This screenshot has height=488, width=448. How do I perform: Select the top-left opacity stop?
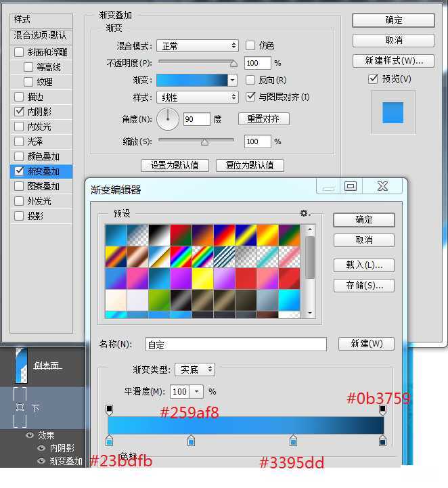(x=110, y=409)
